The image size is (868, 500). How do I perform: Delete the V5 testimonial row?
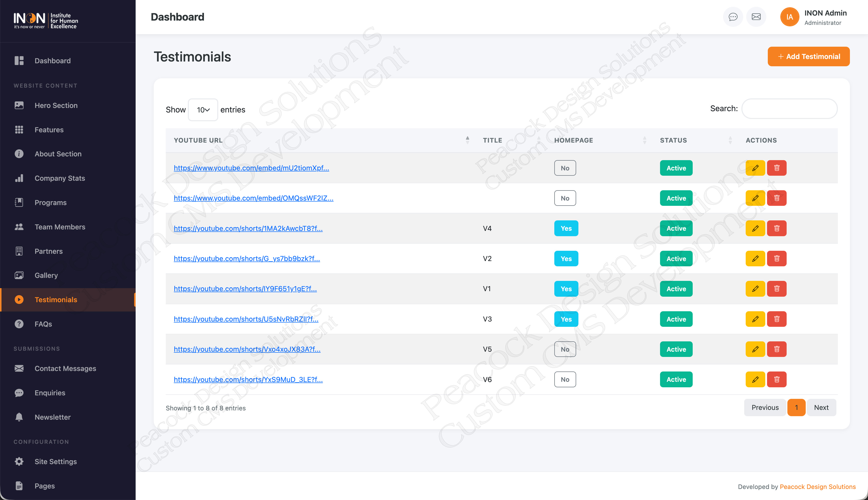[777, 349]
